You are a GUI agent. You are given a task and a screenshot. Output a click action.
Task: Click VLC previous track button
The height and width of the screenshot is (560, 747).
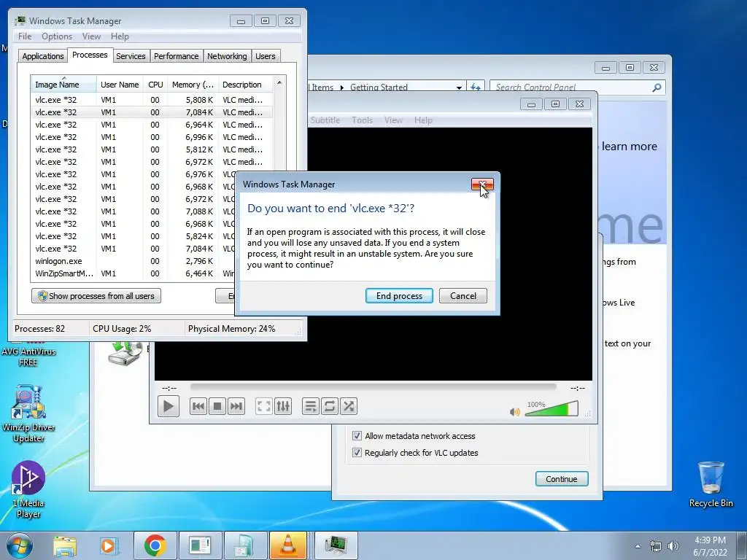pos(198,406)
